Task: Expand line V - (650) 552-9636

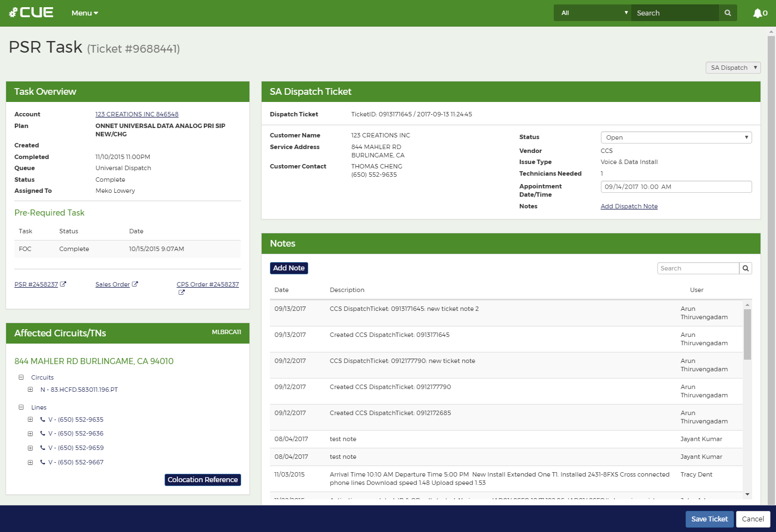Action: pyautogui.click(x=30, y=434)
